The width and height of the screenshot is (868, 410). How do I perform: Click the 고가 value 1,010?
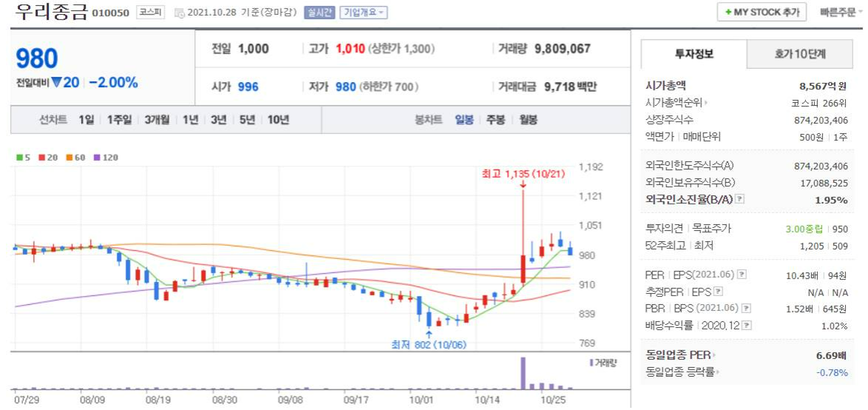pos(351,49)
